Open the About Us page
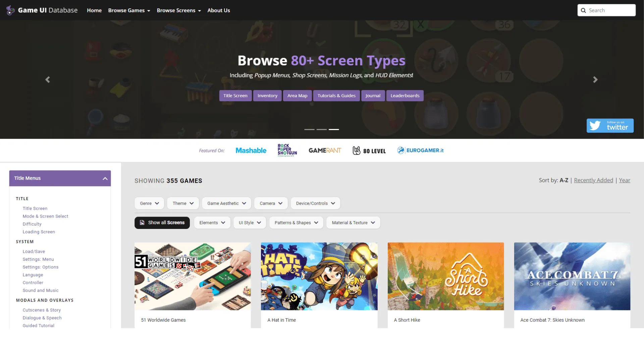Screen dimensions: 644x362 coord(219,10)
